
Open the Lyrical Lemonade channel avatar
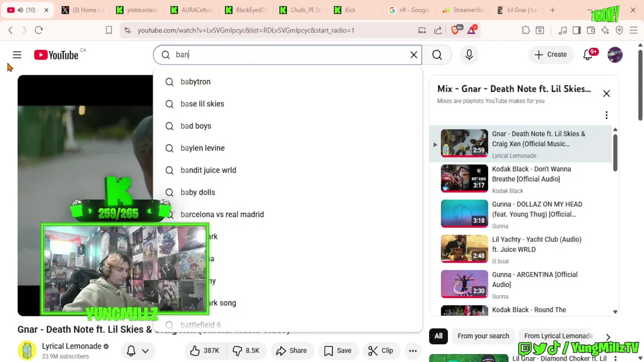[27, 350]
